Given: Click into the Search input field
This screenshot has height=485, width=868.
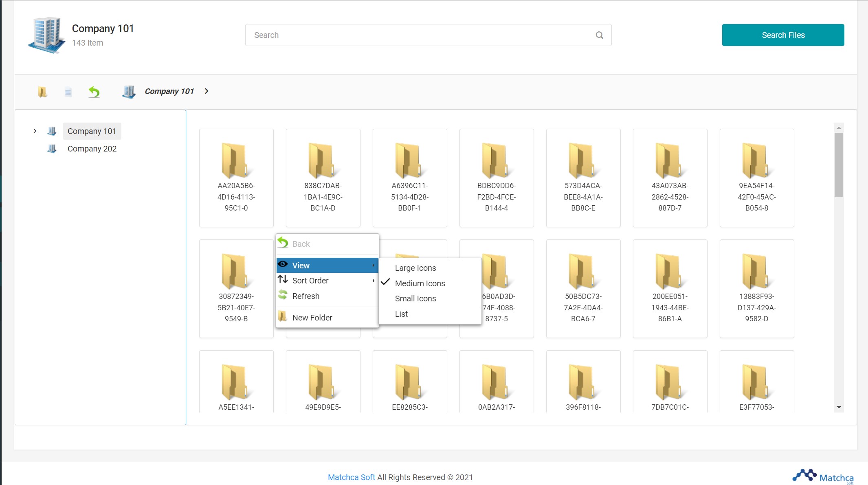Looking at the screenshot, I should pyautogui.click(x=420, y=35).
